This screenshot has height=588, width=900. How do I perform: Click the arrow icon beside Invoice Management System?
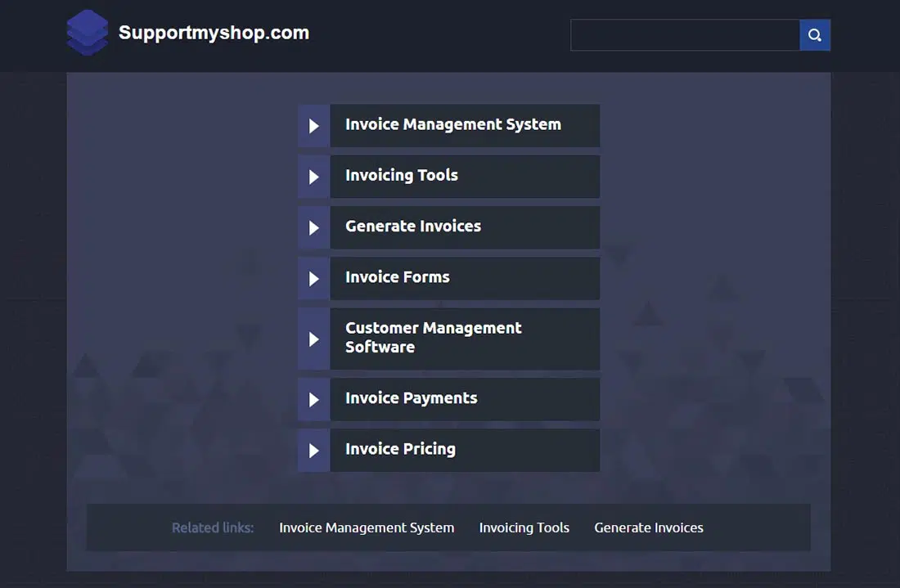[314, 126]
